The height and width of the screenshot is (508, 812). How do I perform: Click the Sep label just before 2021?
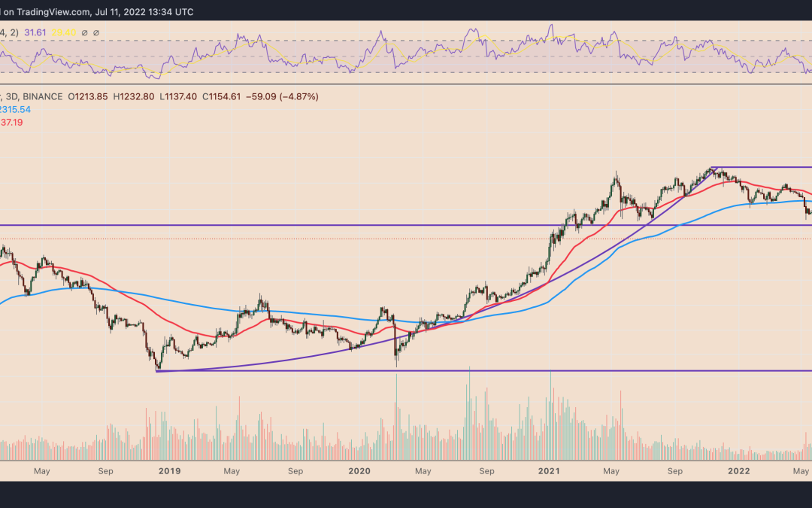pyautogui.click(x=486, y=470)
